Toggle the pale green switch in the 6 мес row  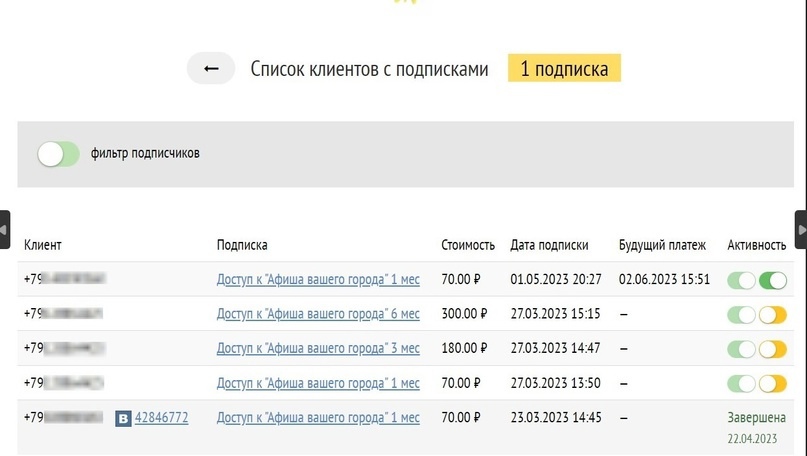point(741,315)
